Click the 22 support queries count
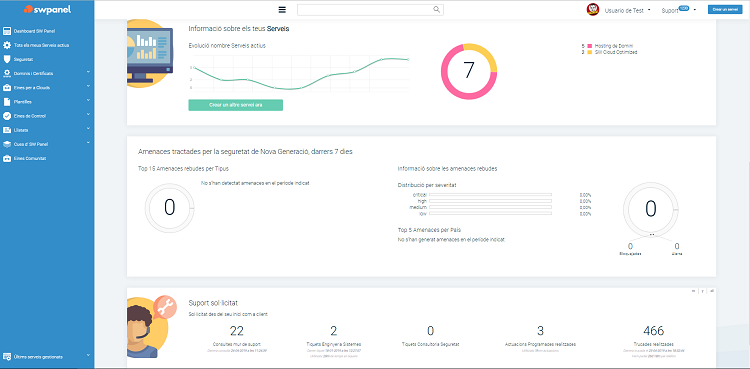 click(x=237, y=331)
